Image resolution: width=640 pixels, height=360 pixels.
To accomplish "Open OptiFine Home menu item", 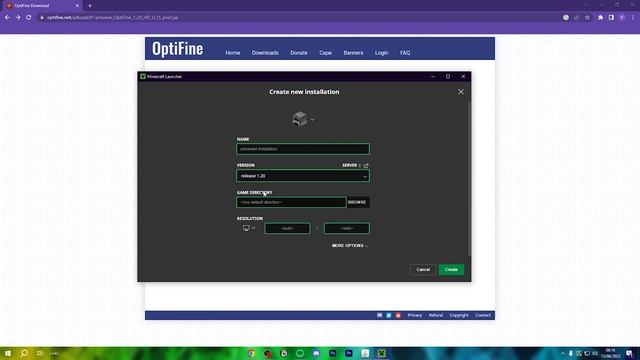I will click(x=233, y=53).
